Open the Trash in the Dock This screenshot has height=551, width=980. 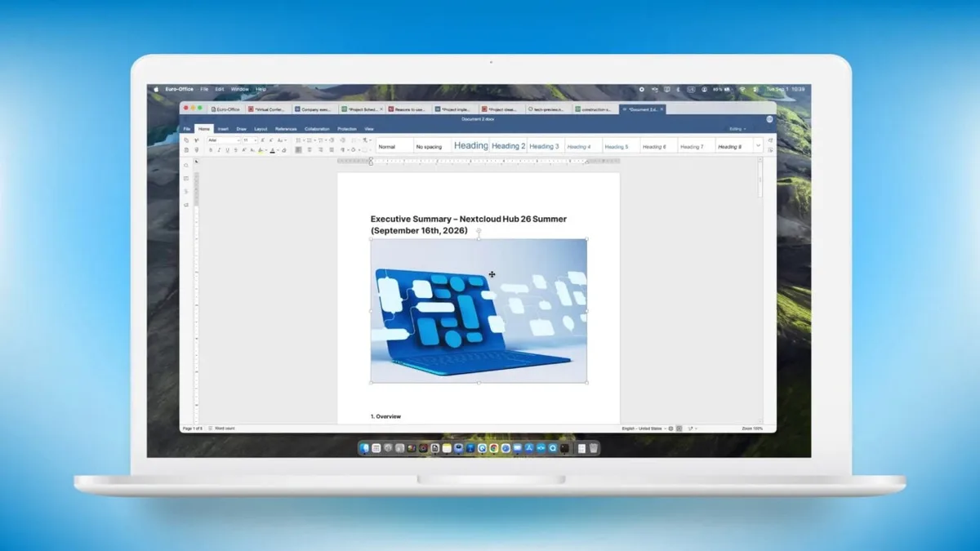594,448
